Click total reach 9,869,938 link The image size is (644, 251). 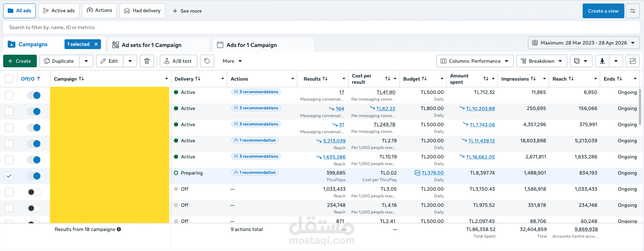click(586, 229)
